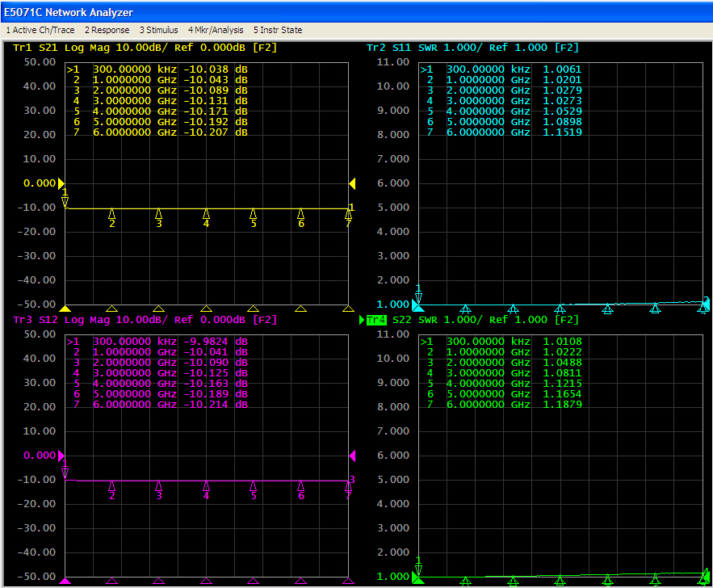713x588 pixels.
Task: Click the cyan reference triangle at 1.000 on Tr2
Action: tap(417, 305)
